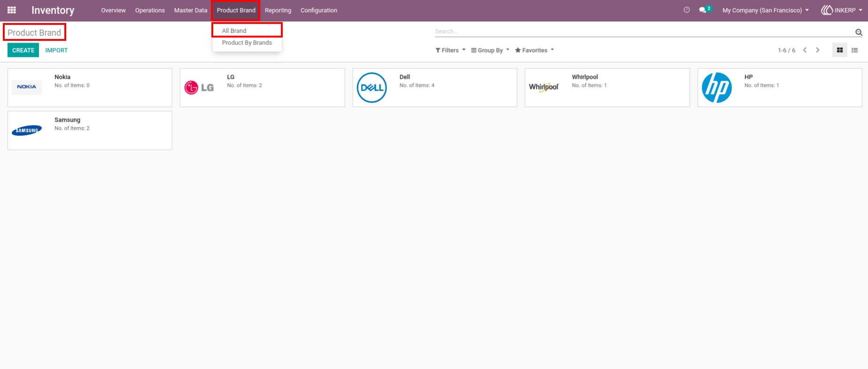Screen dimensions: 868x369
Task: Open the Configuration menu
Action: (319, 10)
